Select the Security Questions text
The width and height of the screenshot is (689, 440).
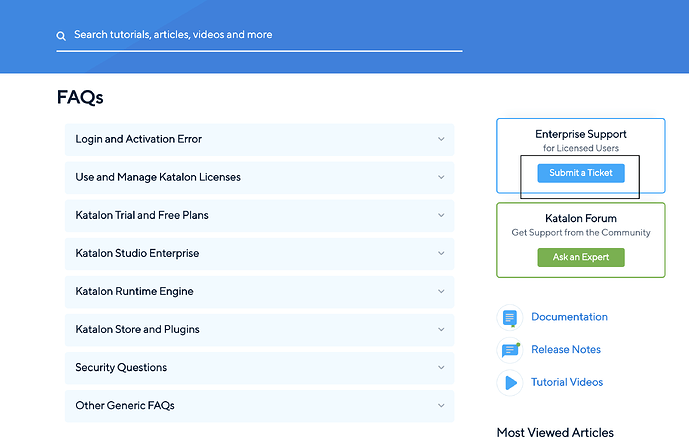point(121,367)
